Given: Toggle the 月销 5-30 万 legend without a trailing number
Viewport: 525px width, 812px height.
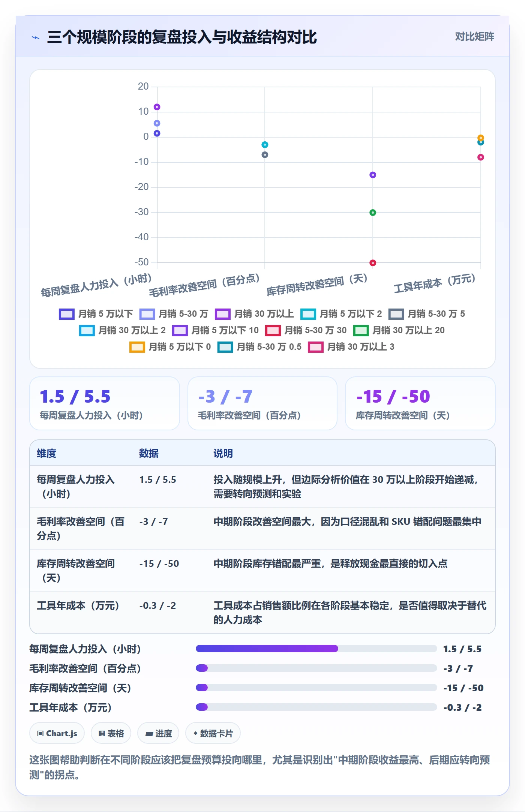Looking at the screenshot, I should (x=174, y=314).
